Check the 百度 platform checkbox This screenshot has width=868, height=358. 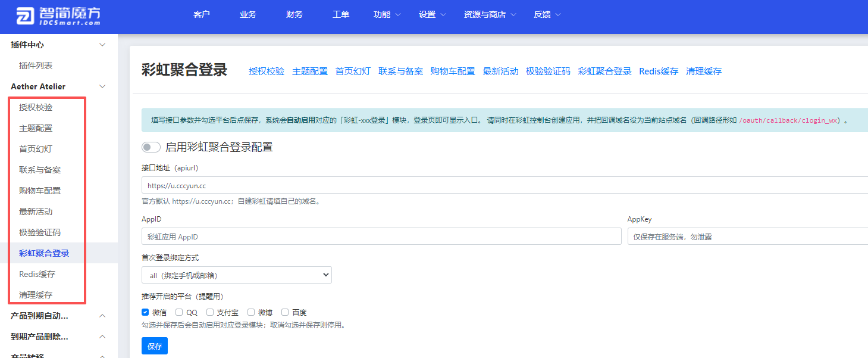click(x=285, y=312)
